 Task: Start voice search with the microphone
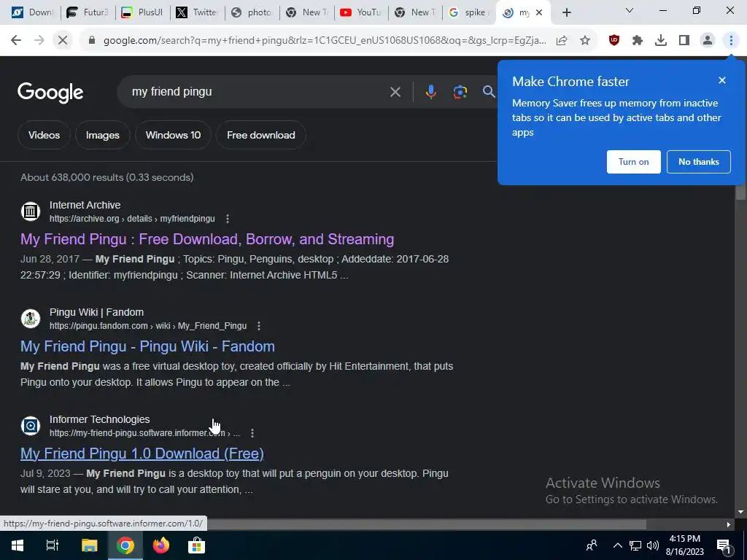click(x=430, y=92)
